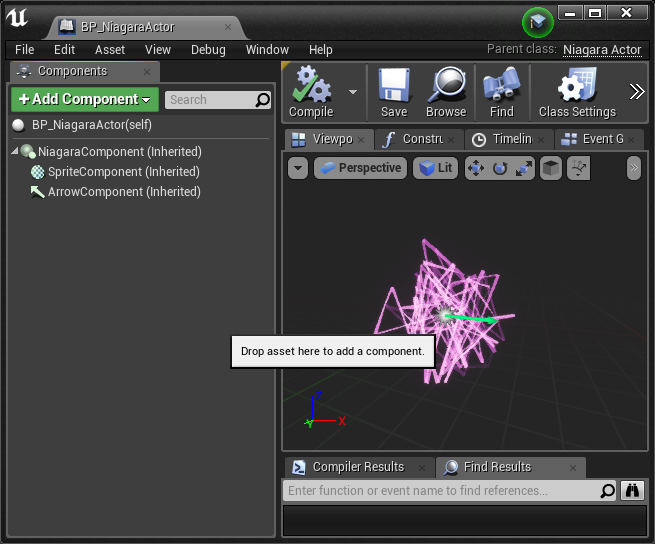Toggle surface snapping icon in viewport
The width and height of the screenshot is (655, 544).
click(579, 168)
